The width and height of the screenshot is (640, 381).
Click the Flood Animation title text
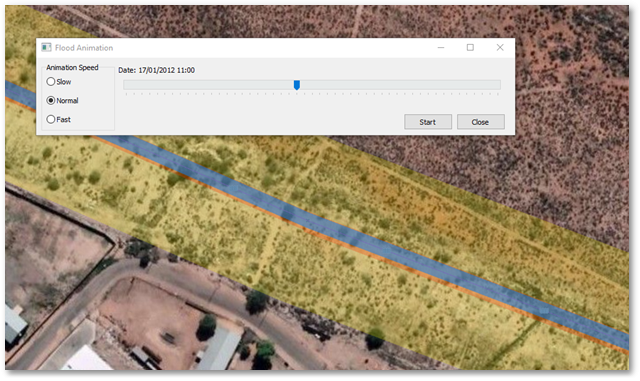(84, 48)
